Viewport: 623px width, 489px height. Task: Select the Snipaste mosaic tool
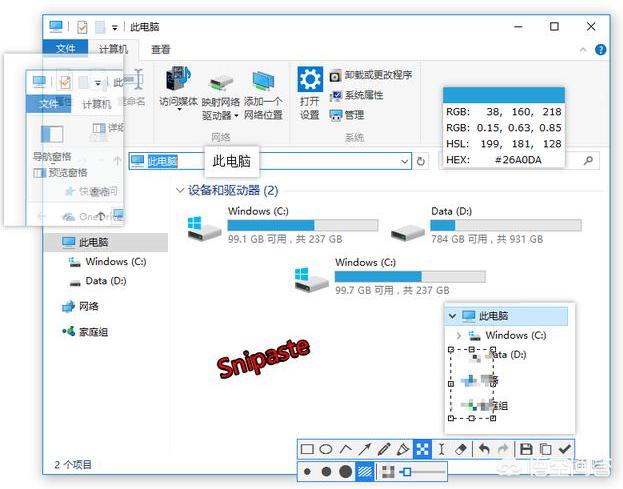click(x=422, y=449)
